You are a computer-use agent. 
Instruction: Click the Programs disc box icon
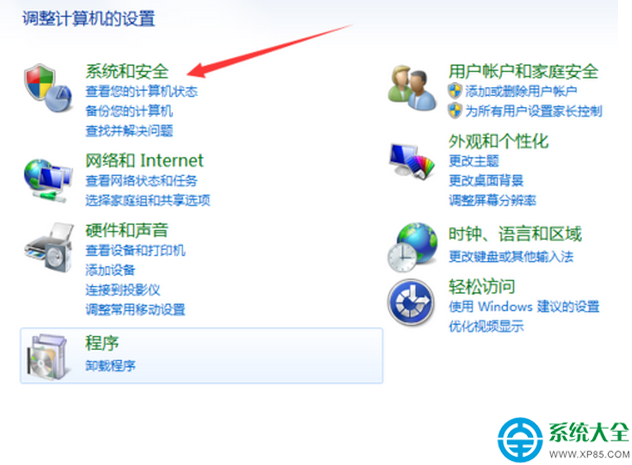[47, 356]
